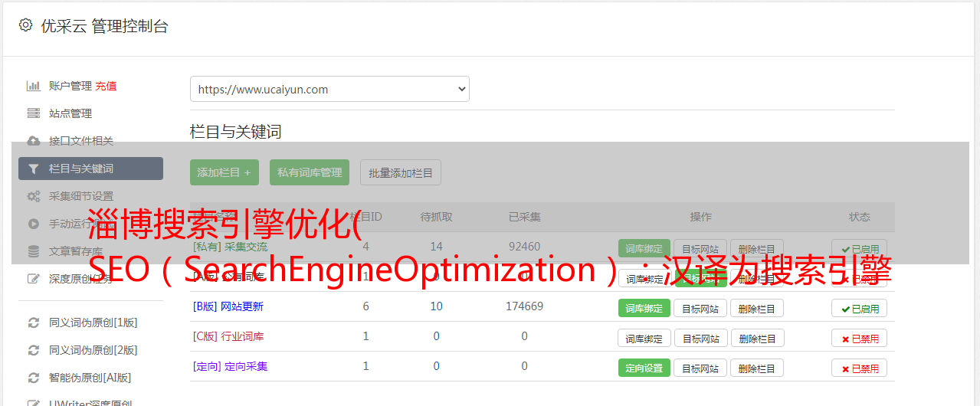Click the [私有] 采集交流 column name

230,247
